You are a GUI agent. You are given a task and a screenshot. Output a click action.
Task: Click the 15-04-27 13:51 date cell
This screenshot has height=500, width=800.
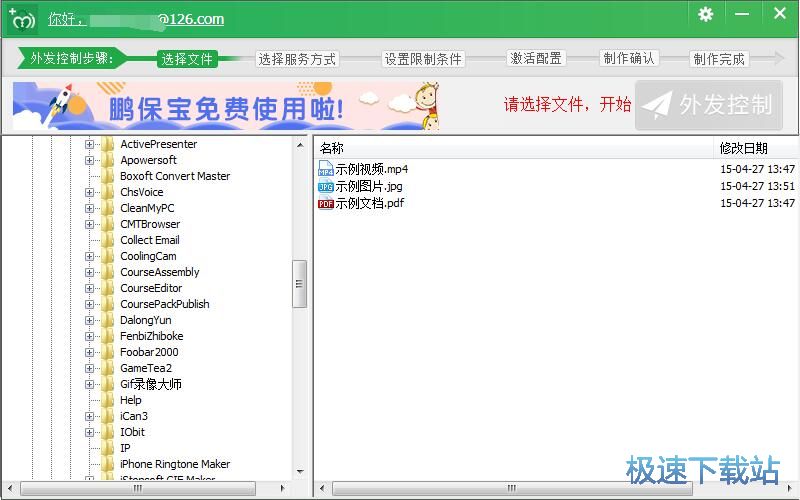click(x=758, y=186)
